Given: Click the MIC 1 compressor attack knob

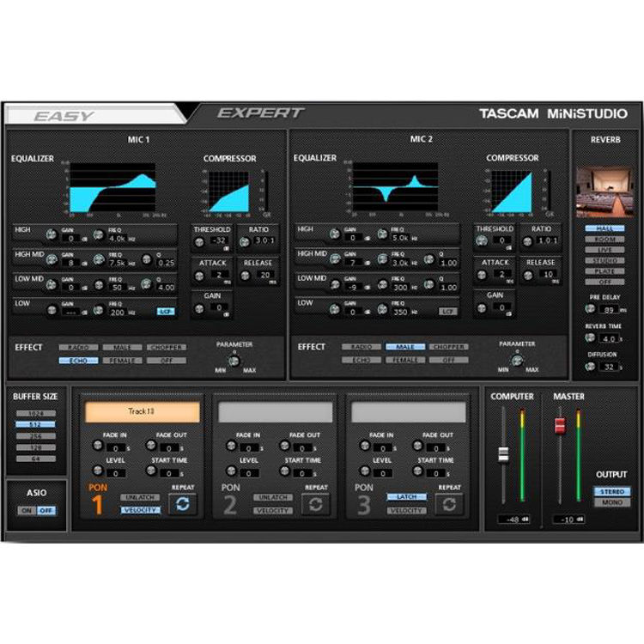Looking at the screenshot, I should coord(199,276).
